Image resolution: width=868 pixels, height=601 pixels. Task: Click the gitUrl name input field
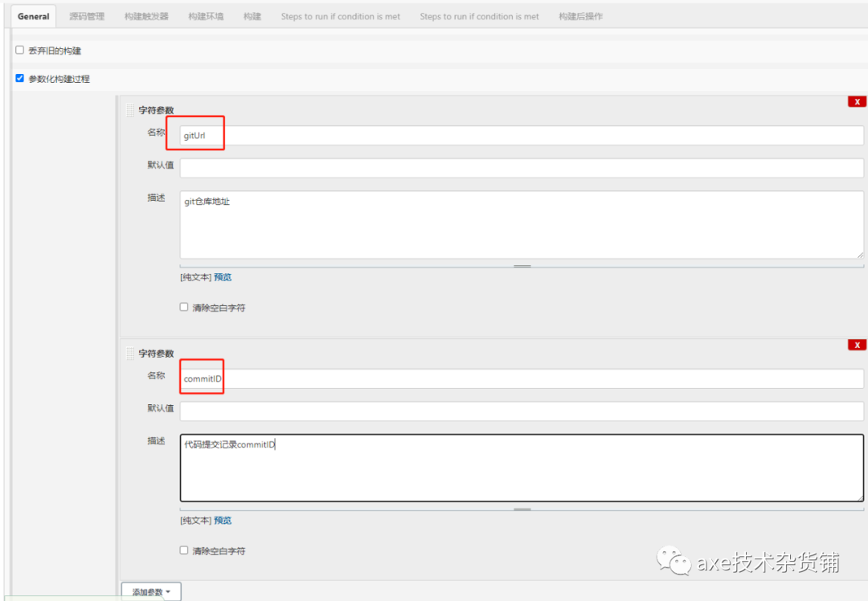pos(522,135)
